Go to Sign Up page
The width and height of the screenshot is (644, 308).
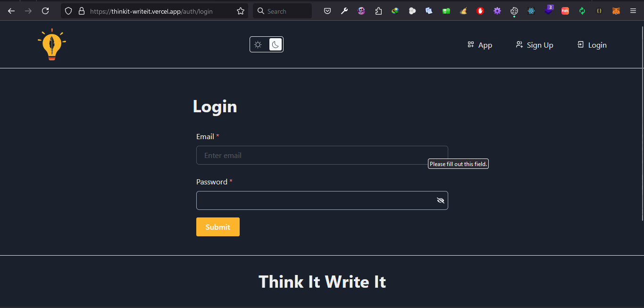point(535,45)
